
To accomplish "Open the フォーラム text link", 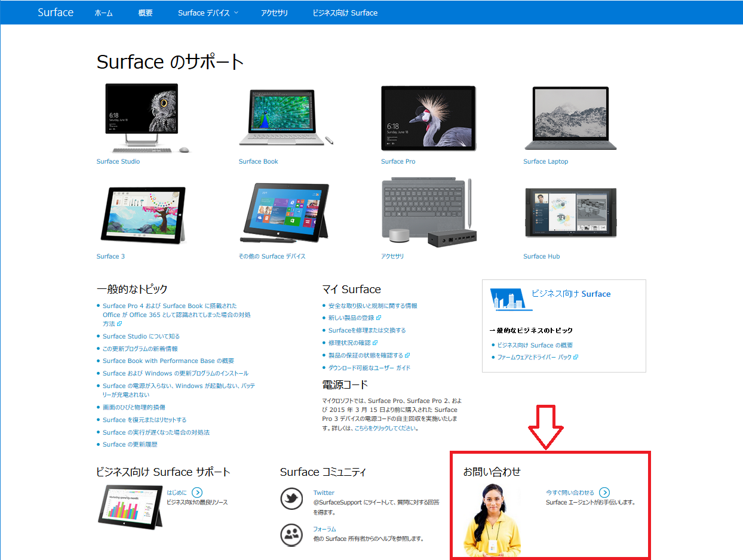I will pyautogui.click(x=324, y=529).
